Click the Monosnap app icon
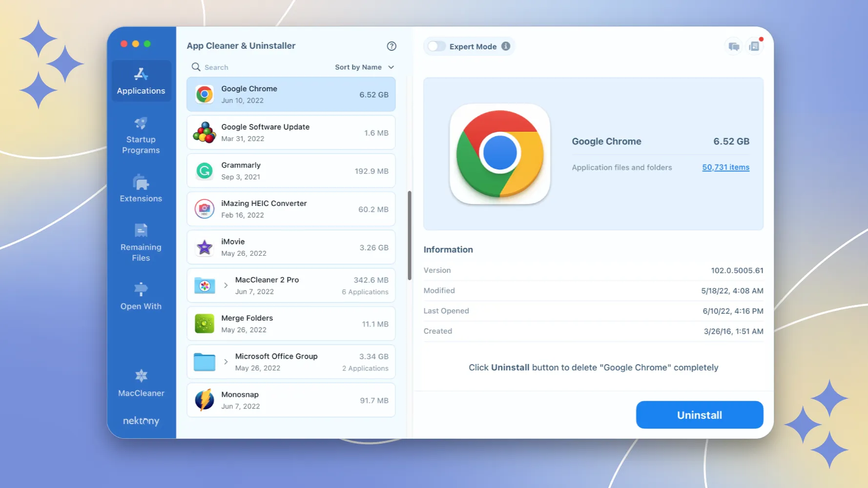 [x=205, y=400]
